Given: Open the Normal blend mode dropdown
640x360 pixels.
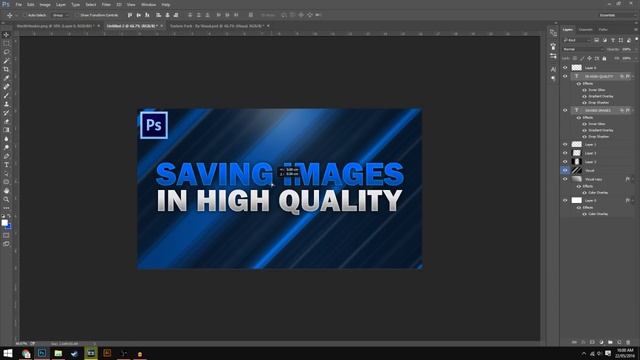Looking at the screenshot, I should [583, 49].
